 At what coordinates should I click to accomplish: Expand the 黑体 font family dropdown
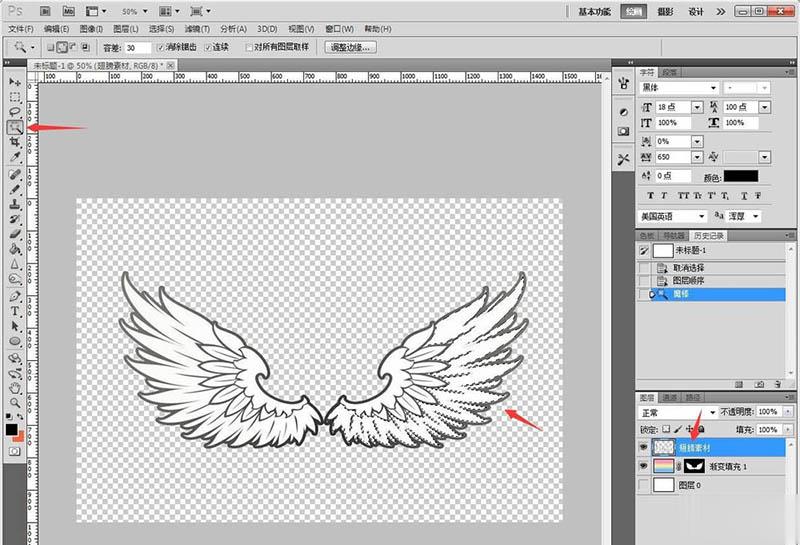[679, 88]
